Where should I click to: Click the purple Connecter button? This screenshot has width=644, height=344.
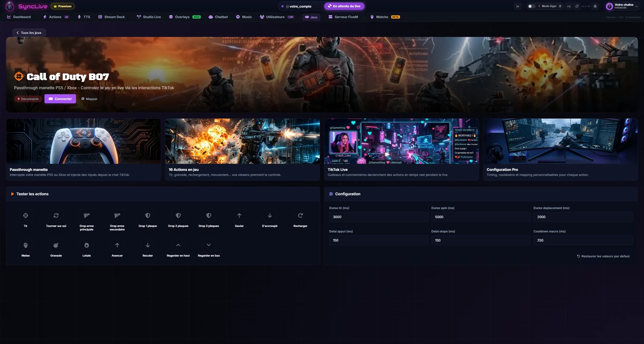(x=60, y=99)
